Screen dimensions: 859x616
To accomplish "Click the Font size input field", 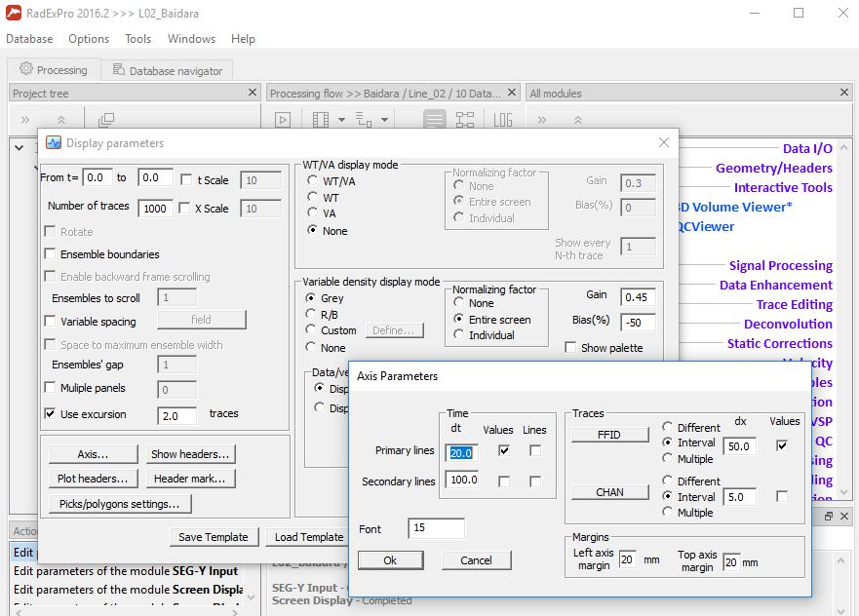I will tap(436, 528).
